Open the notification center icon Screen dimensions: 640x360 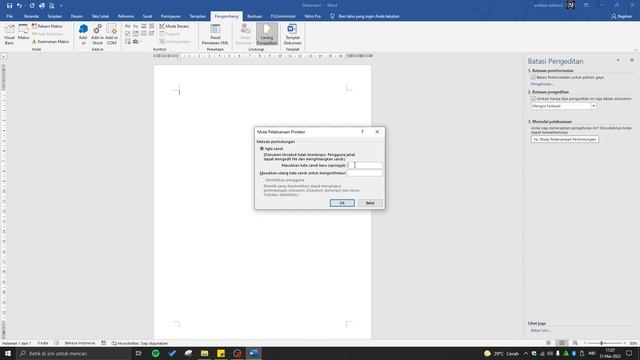pyautogui.click(x=629, y=353)
